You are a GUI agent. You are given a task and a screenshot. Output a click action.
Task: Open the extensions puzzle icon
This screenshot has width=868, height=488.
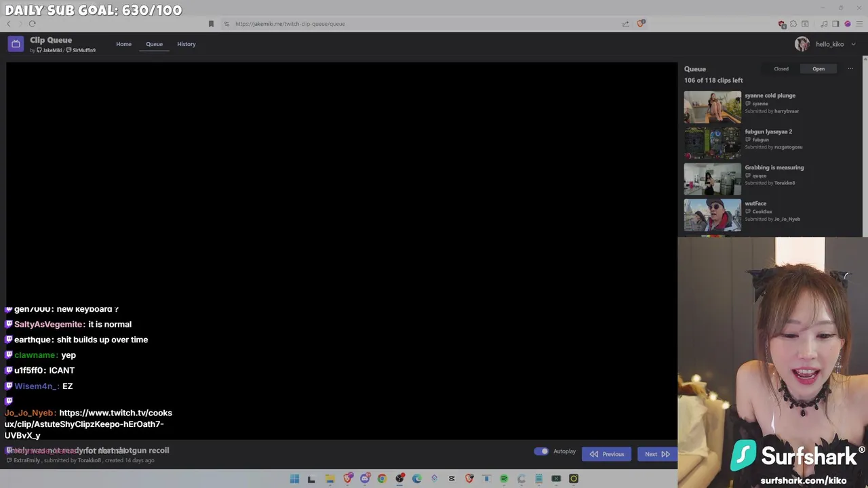pyautogui.click(x=793, y=24)
